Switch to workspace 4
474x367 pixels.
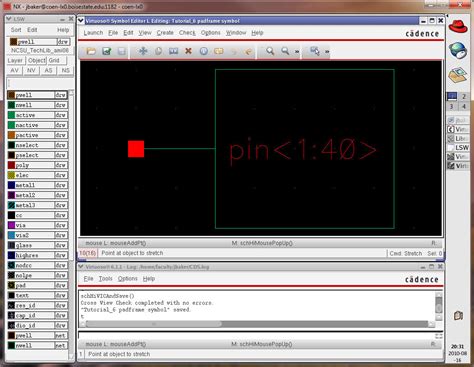(463, 106)
